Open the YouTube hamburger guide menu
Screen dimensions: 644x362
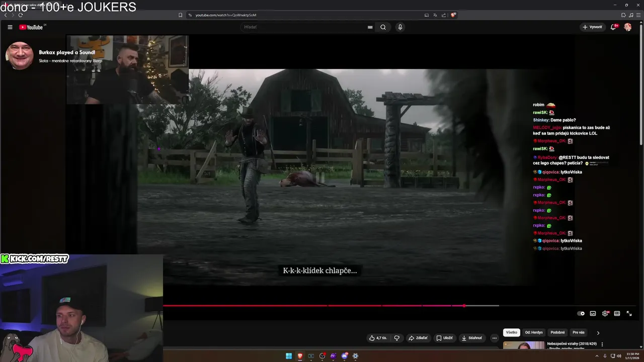[10, 27]
